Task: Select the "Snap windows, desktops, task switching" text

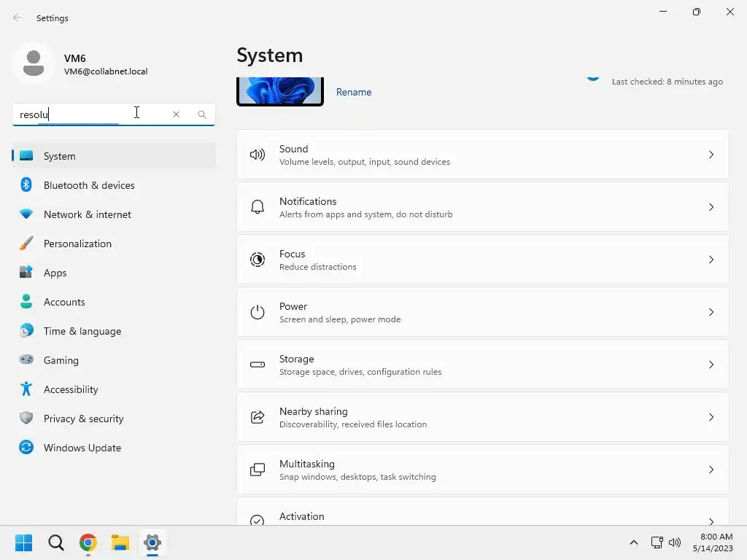Action: [357, 477]
